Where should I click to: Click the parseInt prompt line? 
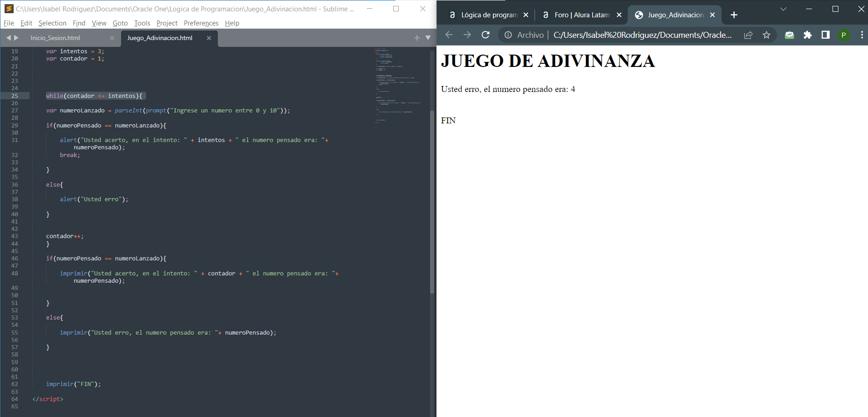168,110
